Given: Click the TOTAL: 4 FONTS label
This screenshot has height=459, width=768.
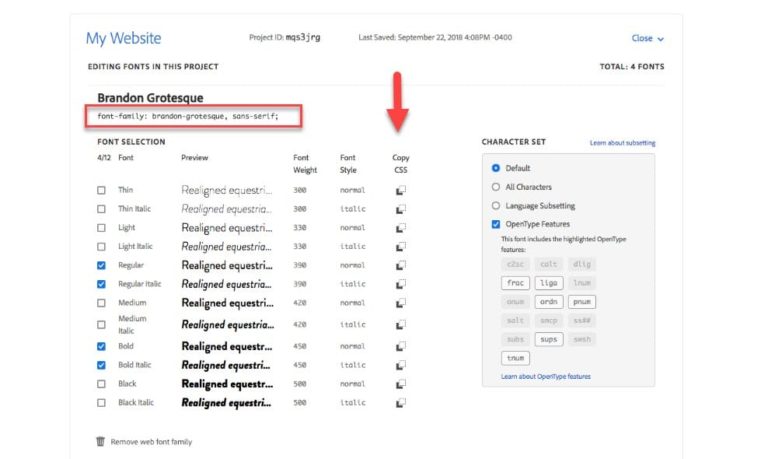Looking at the screenshot, I should coord(632,67).
